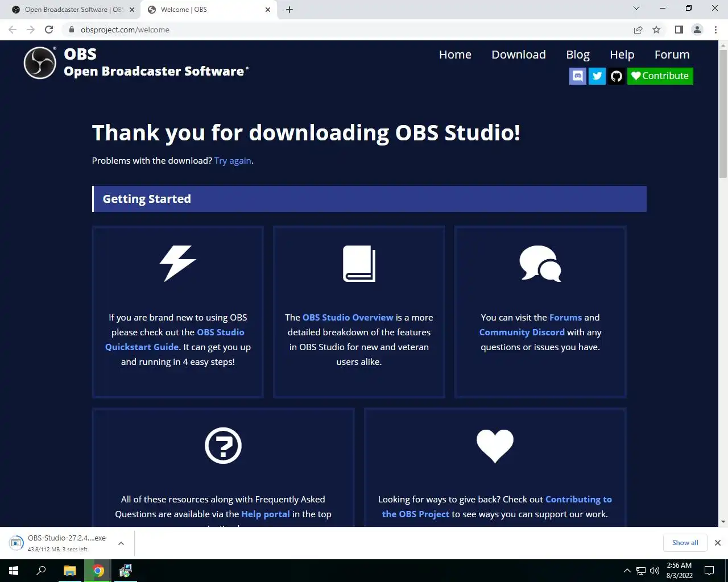The width and height of the screenshot is (728, 582).
Task: Reload the current page
Action: pos(49,30)
